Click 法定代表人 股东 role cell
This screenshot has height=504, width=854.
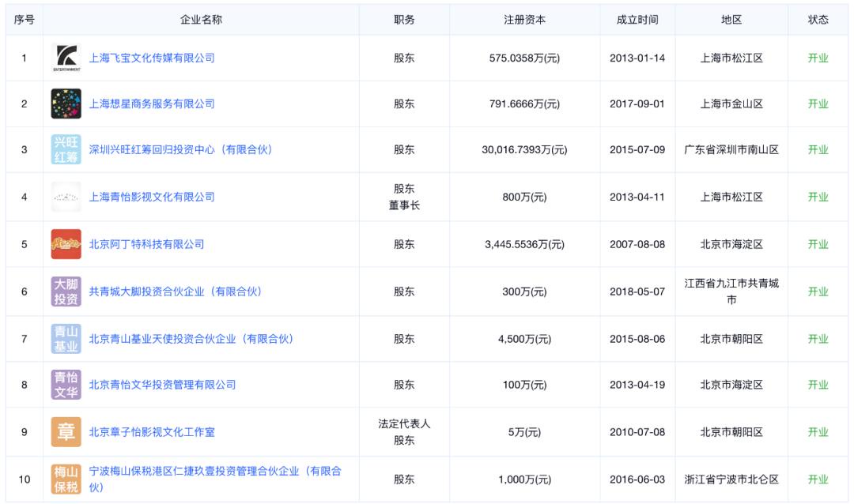tap(404, 432)
